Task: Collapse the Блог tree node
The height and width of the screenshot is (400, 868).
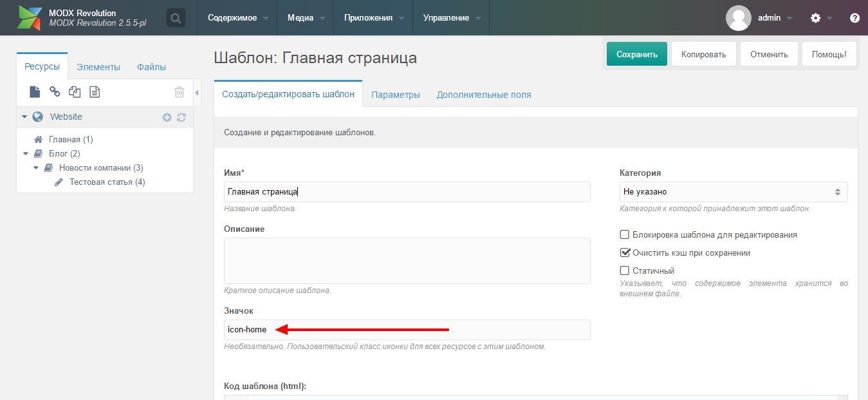Action: [x=26, y=153]
